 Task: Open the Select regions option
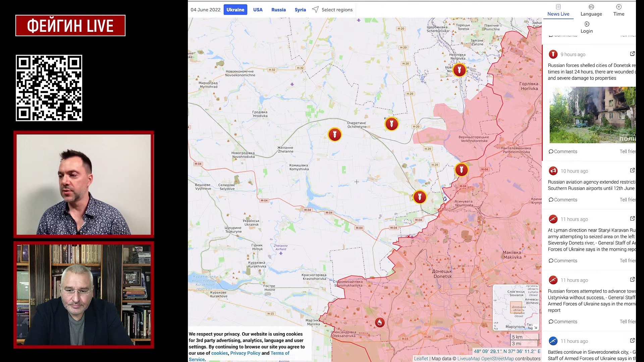[332, 10]
